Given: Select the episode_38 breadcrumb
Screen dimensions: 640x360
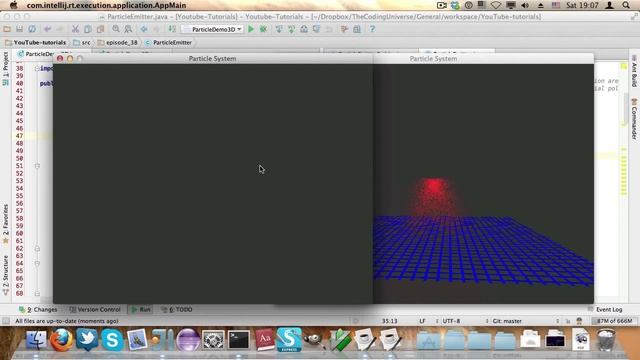Looking at the screenshot, I should 118,42.
